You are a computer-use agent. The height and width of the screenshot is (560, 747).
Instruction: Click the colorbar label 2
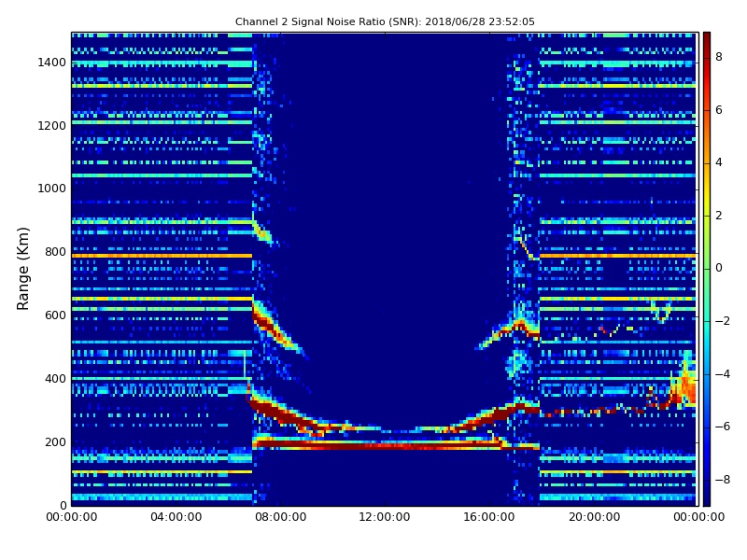[718, 216]
